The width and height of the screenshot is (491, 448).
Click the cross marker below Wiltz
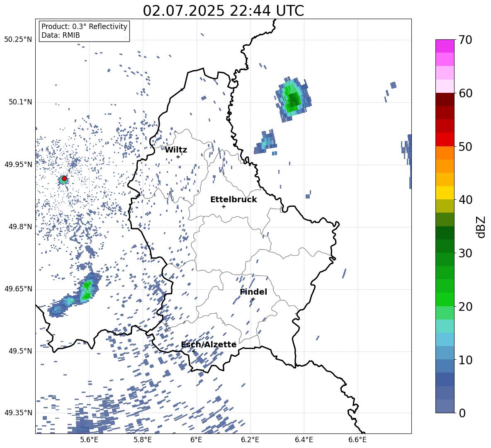click(178, 157)
